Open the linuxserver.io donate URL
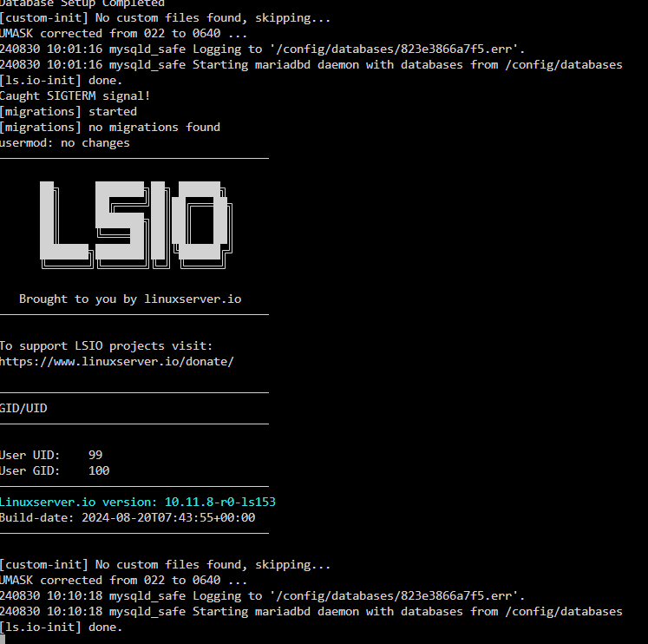 (x=116, y=362)
